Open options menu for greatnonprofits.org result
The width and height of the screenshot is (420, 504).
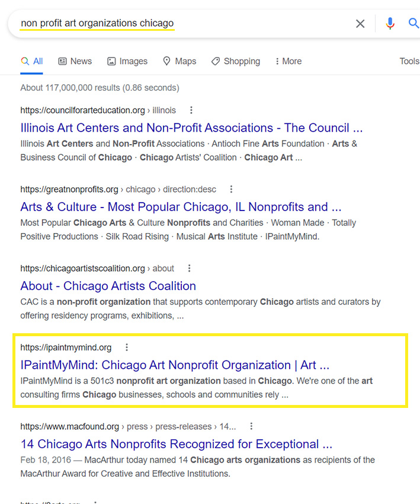[x=232, y=189]
